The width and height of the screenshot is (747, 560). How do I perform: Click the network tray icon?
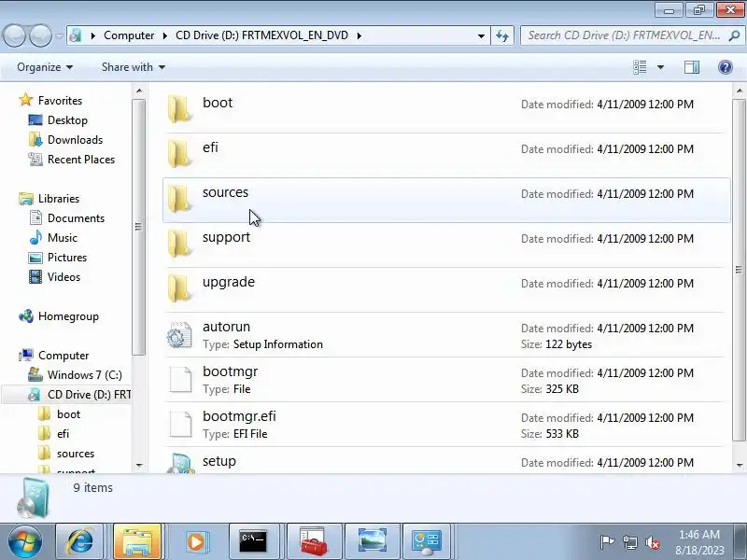point(629,542)
